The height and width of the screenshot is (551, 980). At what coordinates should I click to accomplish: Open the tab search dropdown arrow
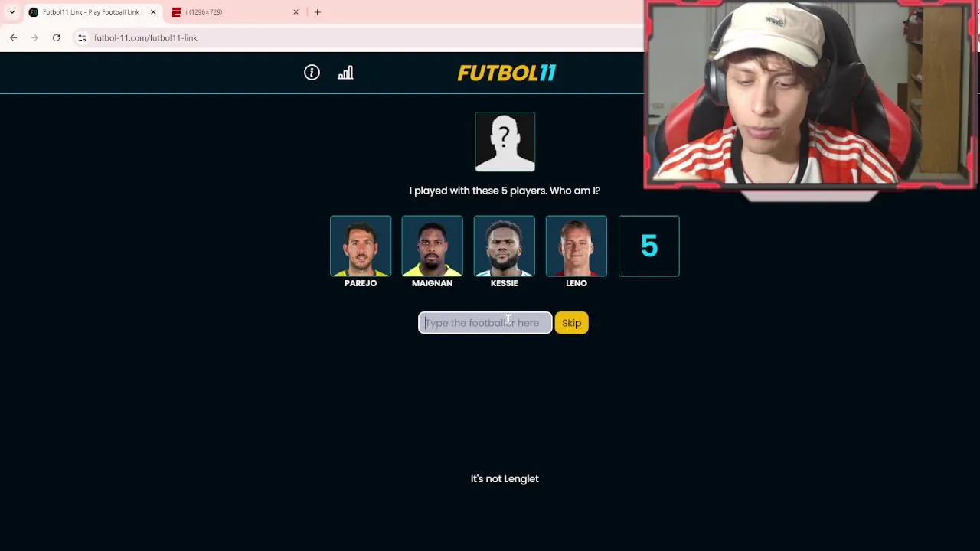point(11,12)
